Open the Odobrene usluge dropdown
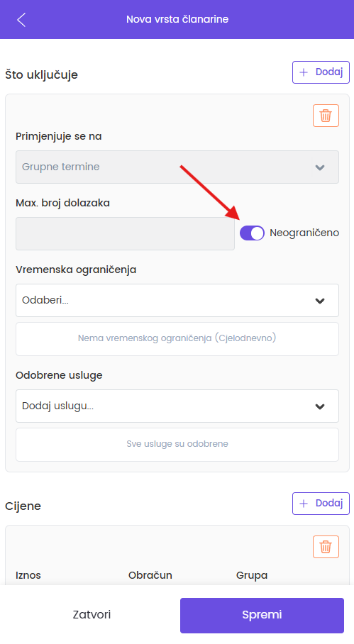The width and height of the screenshot is (354, 644). (177, 406)
